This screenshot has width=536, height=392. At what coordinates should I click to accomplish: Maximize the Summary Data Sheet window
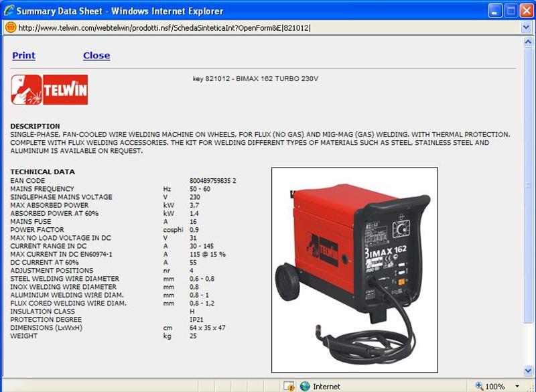(511, 11)
